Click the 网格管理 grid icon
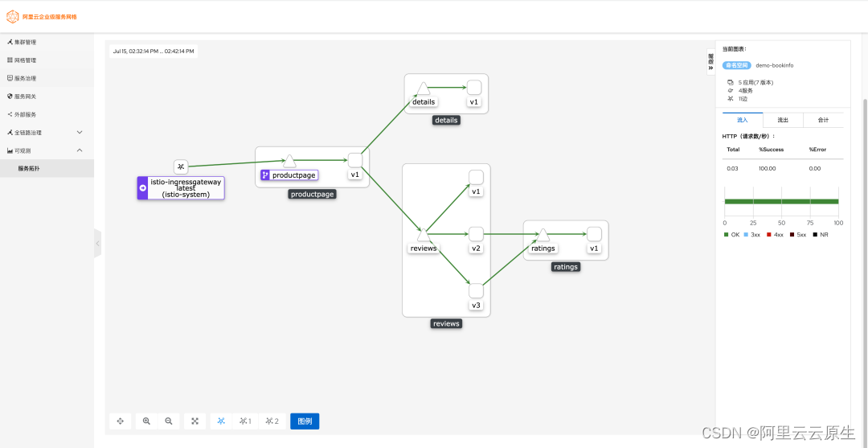 [10, 60]
